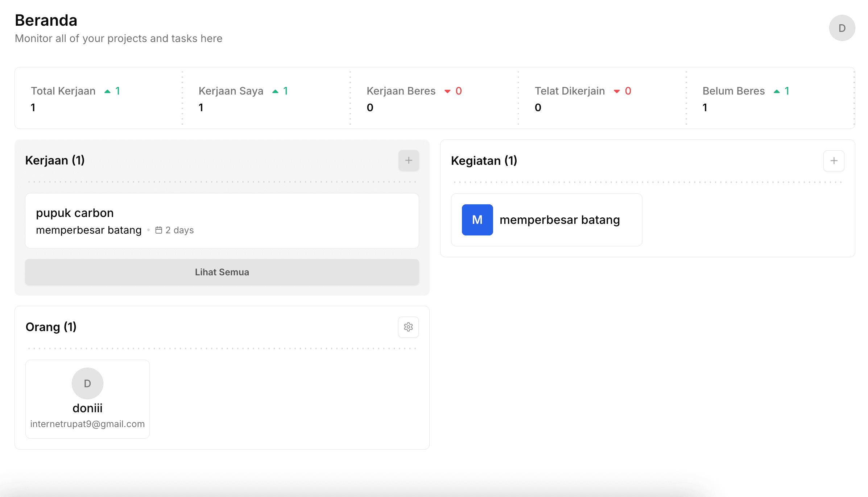Click internetrupat9@gmail.com email address
Image resolution: width=868 pixels, height=497 pixels.
[87, 424]
